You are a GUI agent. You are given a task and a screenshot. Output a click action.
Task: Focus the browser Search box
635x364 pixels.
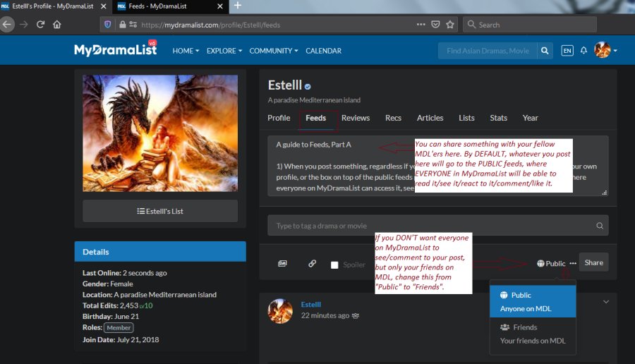coord(530,25)
